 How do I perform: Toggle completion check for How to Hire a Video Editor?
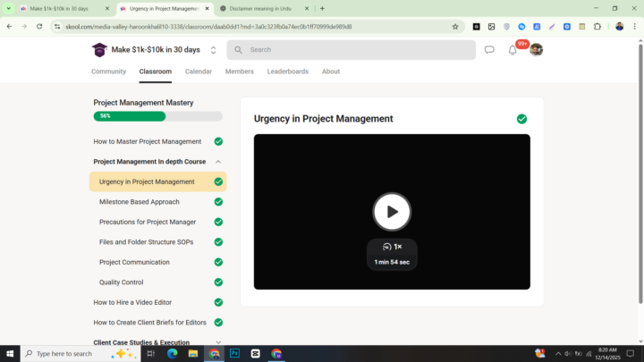[218, 302]
